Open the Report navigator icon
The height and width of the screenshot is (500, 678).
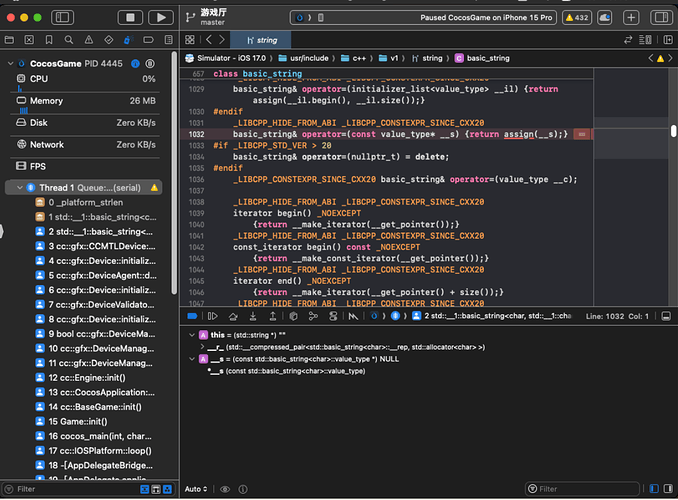point(169,40)
